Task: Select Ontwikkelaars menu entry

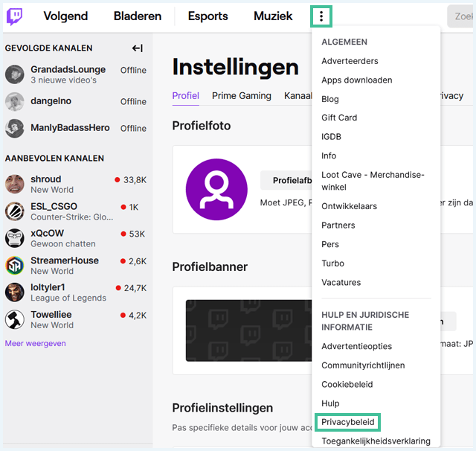Action: [x=349, y=206]
